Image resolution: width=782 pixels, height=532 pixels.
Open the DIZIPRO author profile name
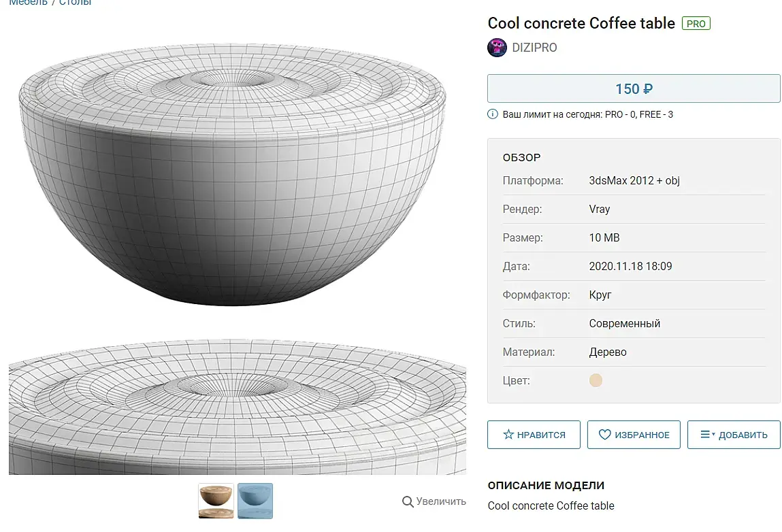pos(534,48)
